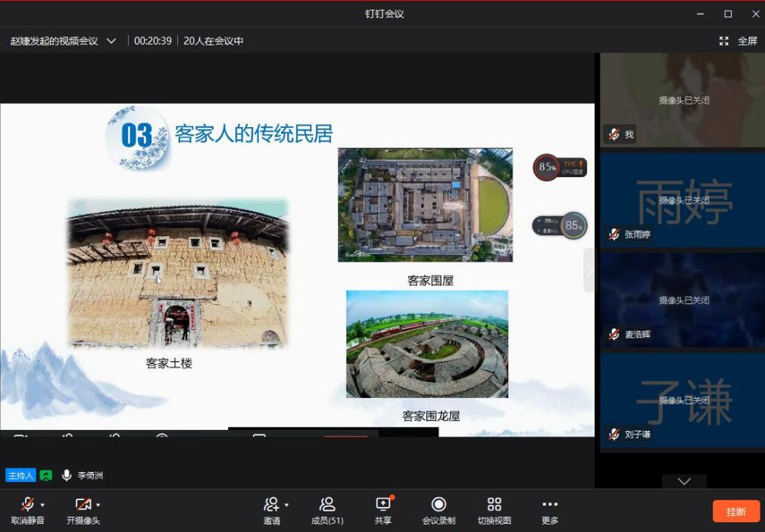Hang up using the 挂断 button
This screenshot has height=532, width=765.
pos(735,511)
